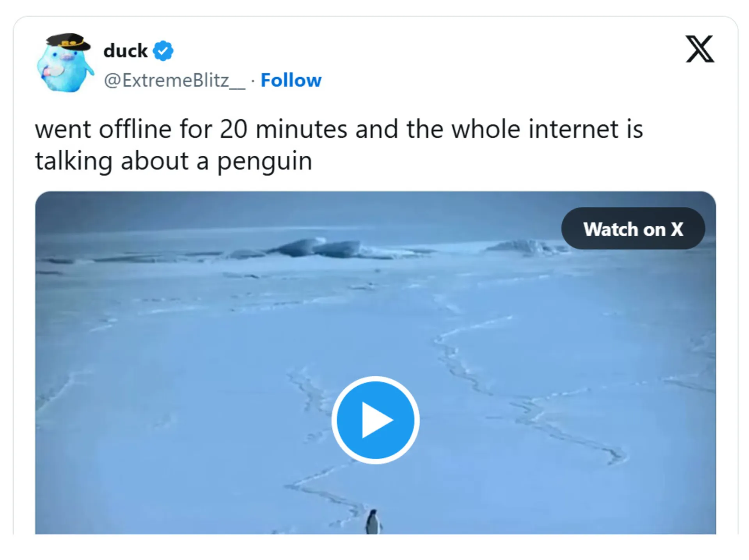The image size is (749, 560).
Task: Click the number "20" in the tweet
Action: point(233,129)
